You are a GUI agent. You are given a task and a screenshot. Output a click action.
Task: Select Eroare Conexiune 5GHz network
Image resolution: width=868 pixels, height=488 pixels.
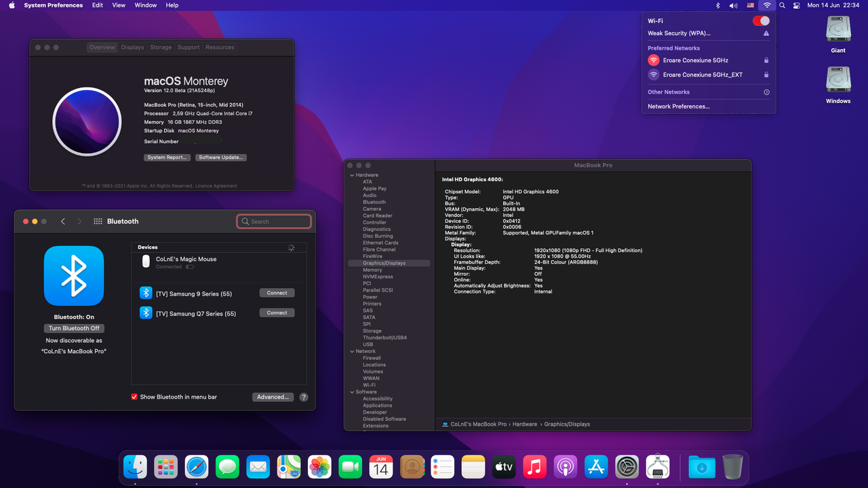coord(709,60)
